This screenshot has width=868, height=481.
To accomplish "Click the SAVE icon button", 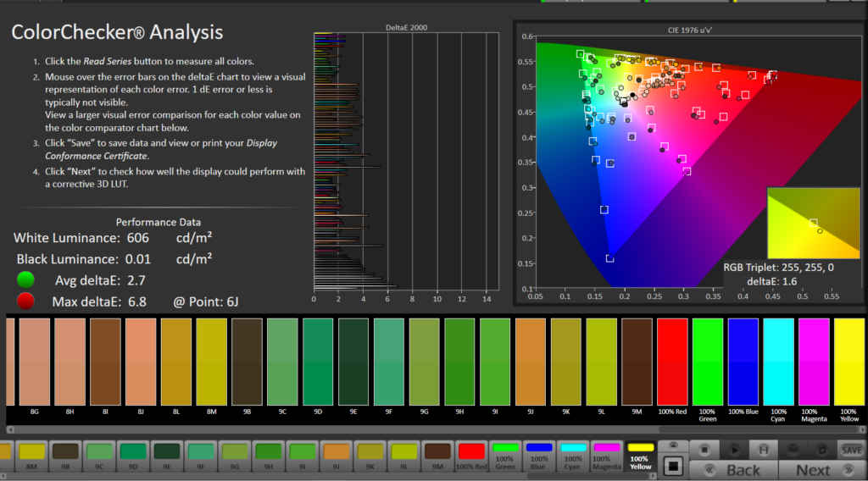I will pyautogui.click(x=850, y=450).
